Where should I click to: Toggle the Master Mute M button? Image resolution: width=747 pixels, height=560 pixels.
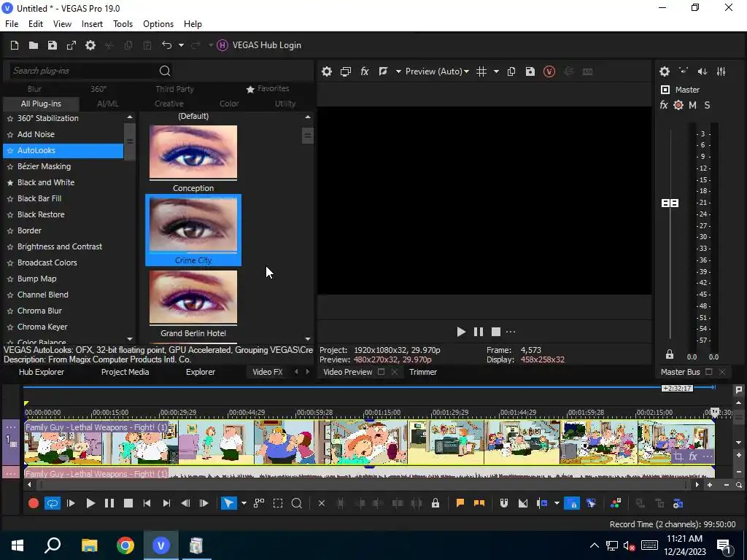pos(693,105)
